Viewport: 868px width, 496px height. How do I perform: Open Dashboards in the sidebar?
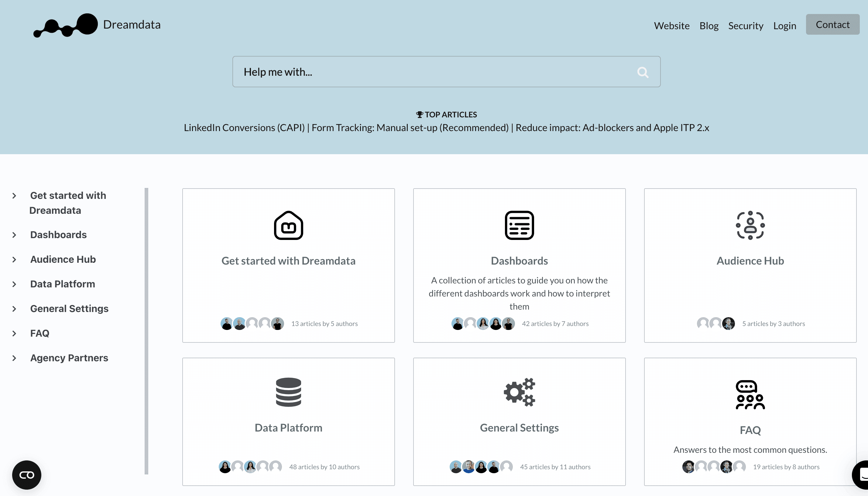coord(58,235)
